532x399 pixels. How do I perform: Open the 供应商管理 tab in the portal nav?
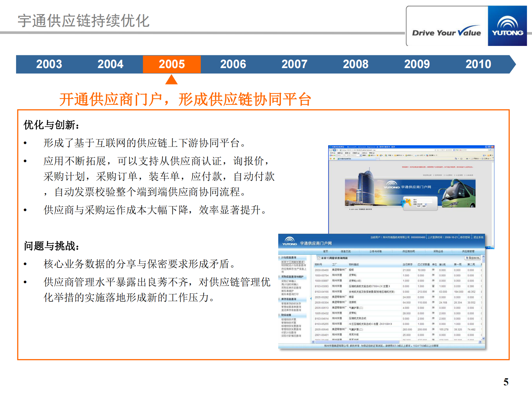coord(468,251)
